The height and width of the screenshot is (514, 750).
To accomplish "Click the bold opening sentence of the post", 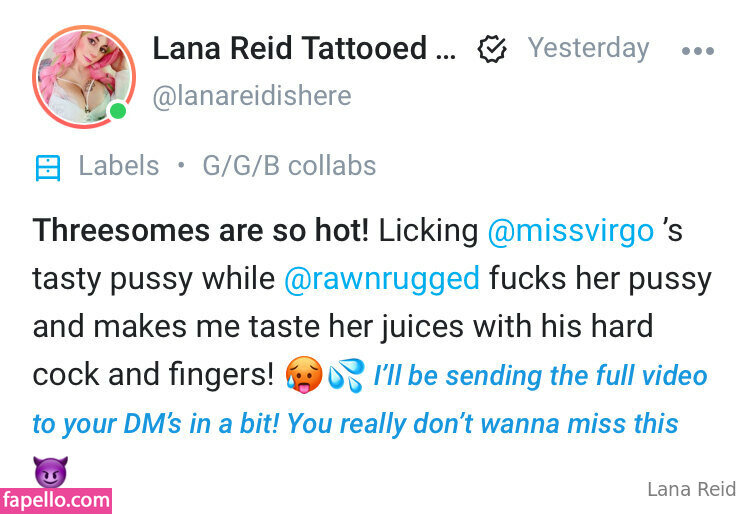I will [201, 231].
